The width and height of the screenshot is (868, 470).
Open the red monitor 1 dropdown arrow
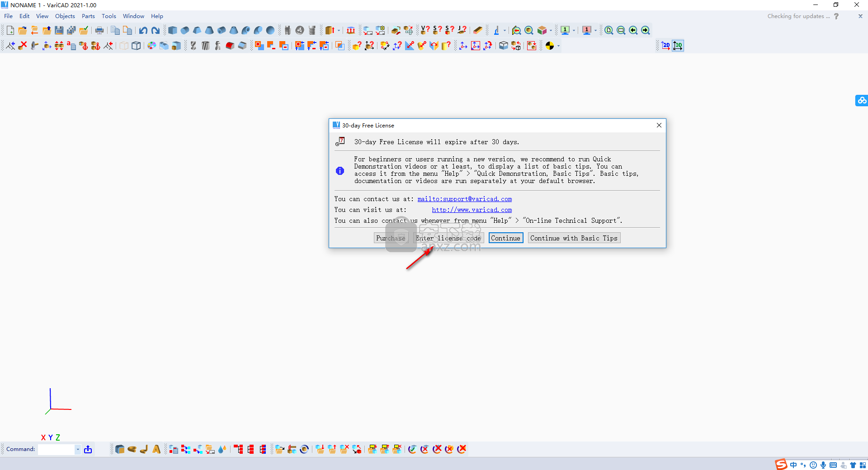[x=595, y=30]
